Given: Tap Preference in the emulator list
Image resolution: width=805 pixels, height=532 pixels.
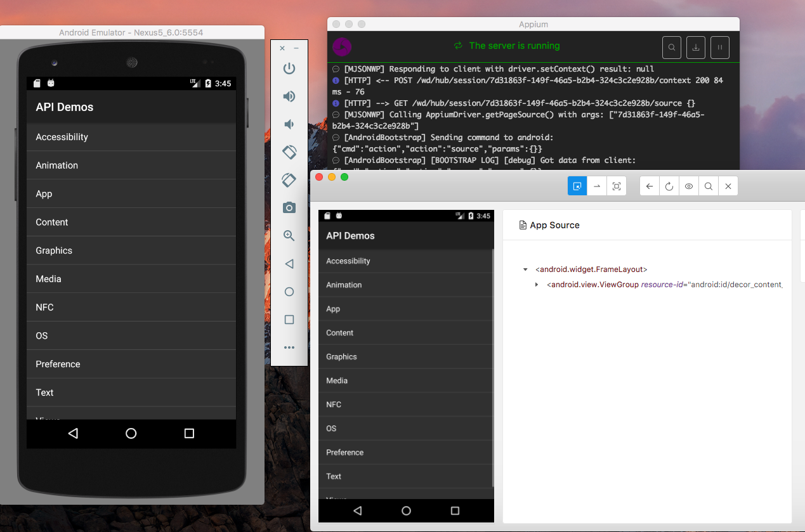Looking at the screenshot, I should point(131,364).
